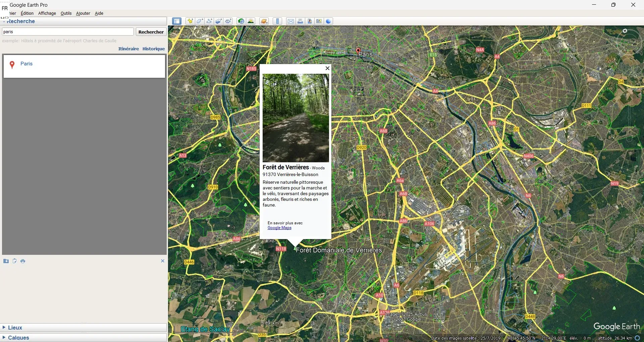Click the streaming status circle icon in status bar
644x342 pixels.
pyautogui.click(x=638, y=338)
